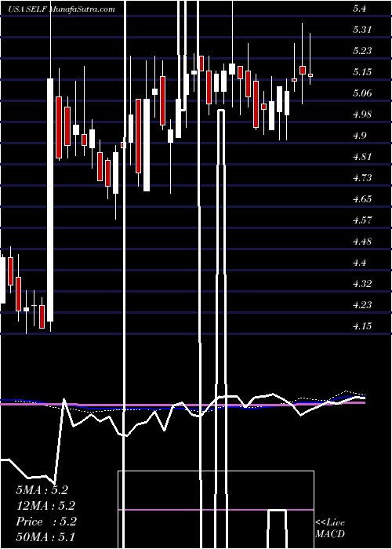The image size is (392, 549).
Task: Click the 5.06 price axis label
Action: tap(362, 93)
